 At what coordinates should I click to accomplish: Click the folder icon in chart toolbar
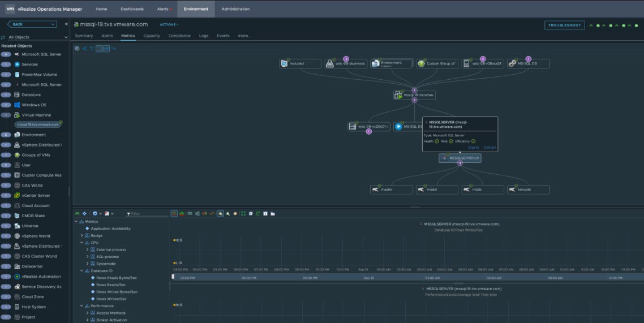click(x=273, y=214)
